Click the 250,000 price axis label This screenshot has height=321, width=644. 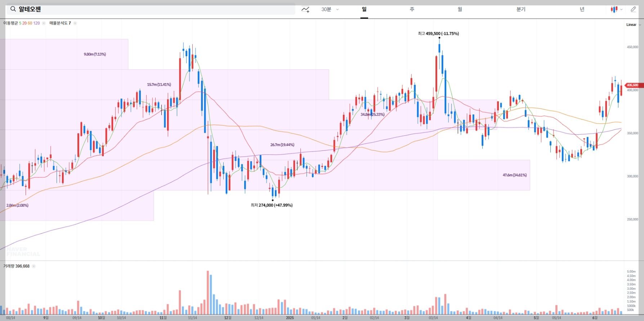pos(632,219)
